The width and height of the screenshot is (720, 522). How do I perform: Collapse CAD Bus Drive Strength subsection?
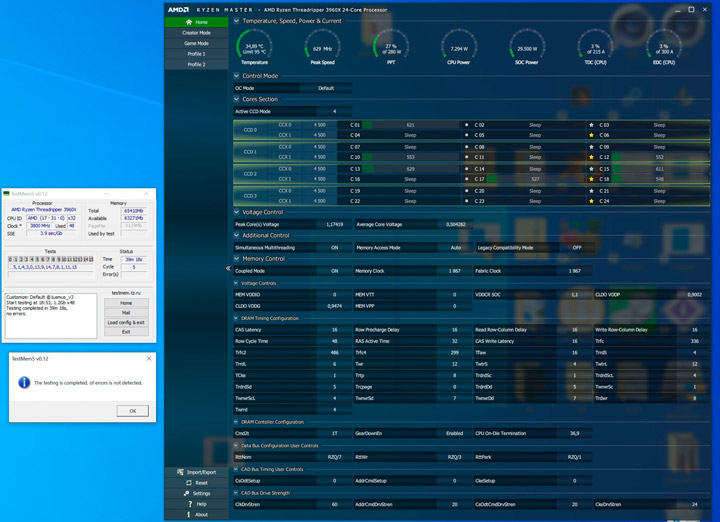[x=236, y=493]
